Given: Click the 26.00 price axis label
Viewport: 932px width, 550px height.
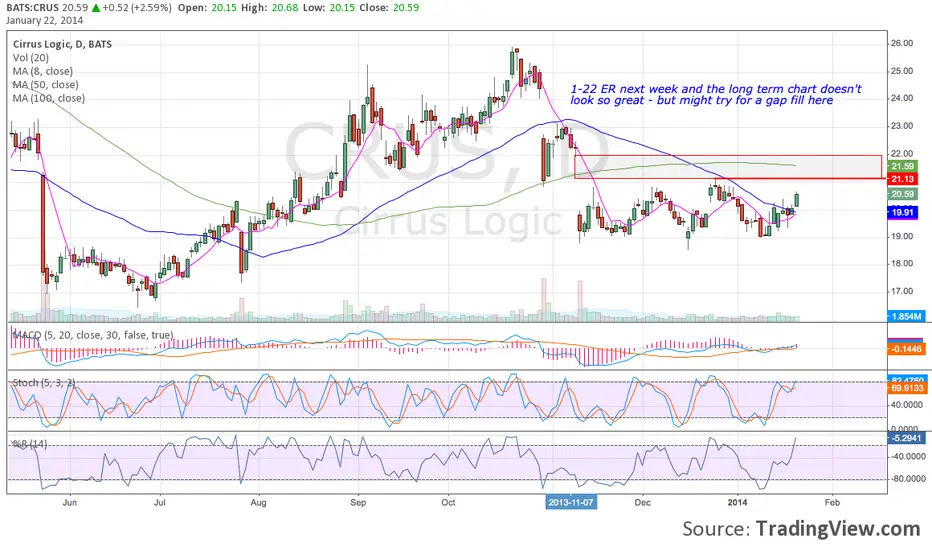Looking at the screenshot, I should click(901, 43).
